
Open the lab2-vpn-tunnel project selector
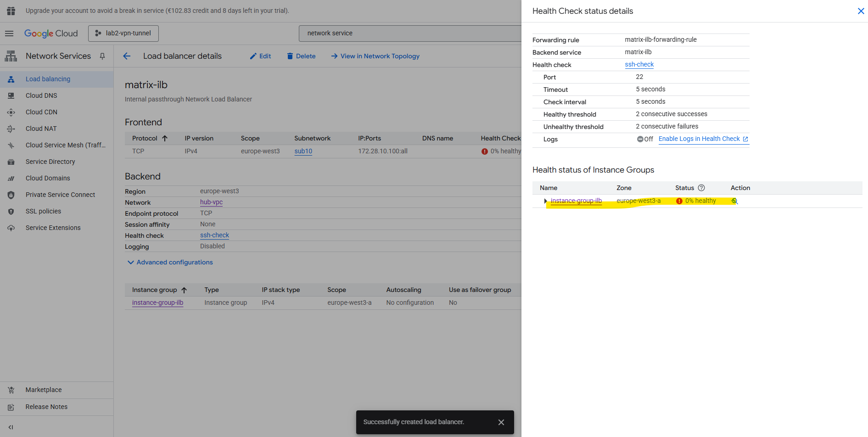(x=123, y=34)
